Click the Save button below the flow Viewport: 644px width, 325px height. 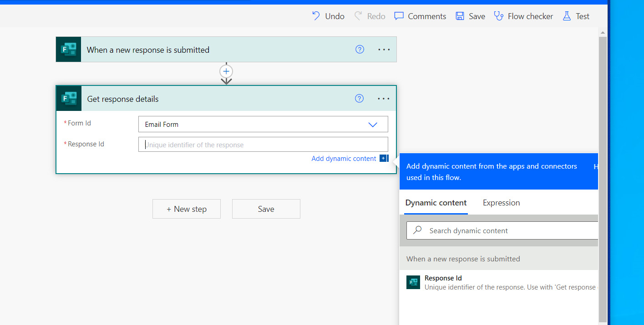(x=266, y=209)
